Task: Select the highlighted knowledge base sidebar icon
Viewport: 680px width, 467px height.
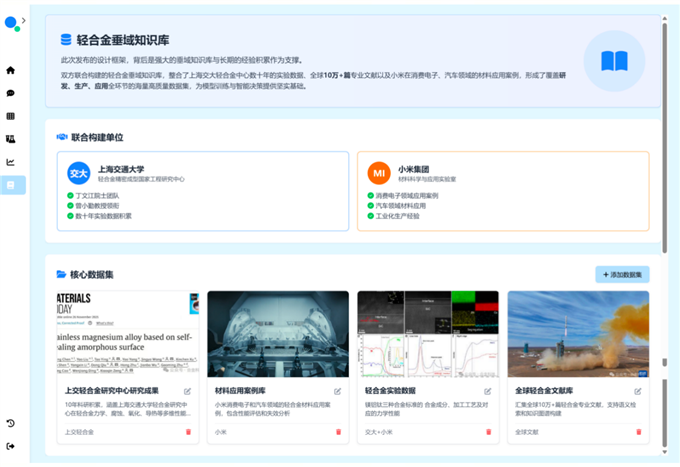Action: [x=12, y=185]
